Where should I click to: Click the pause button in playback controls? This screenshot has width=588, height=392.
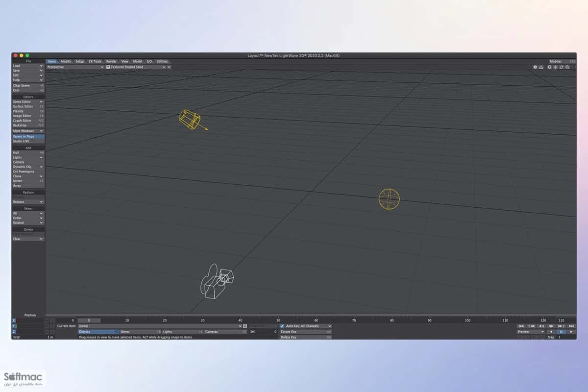click(562, 332)
